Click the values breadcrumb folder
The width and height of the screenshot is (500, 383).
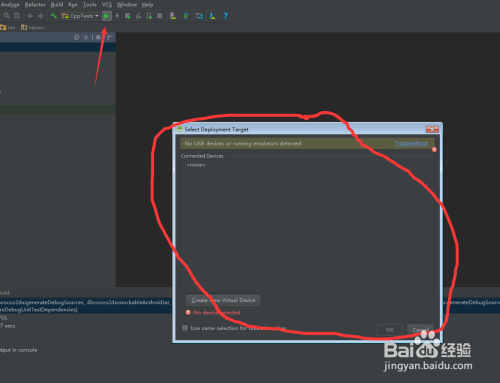(33, 27)
